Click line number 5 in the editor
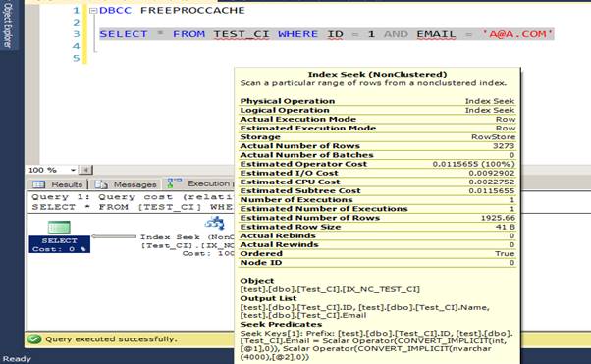Image resolution: width=591 pixels, height=364 pixels. (77, 58)
